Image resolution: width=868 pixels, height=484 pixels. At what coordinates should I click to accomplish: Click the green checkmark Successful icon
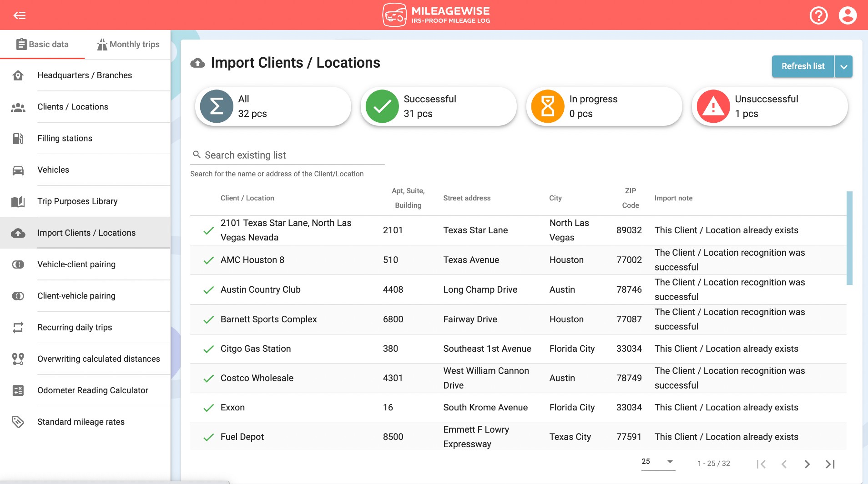click(382, 106)
